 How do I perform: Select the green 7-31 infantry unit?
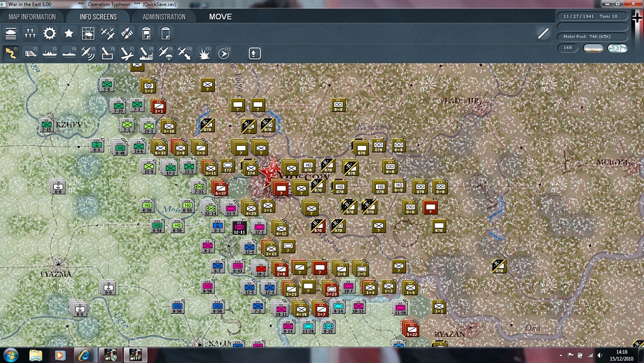pos(199,187)
